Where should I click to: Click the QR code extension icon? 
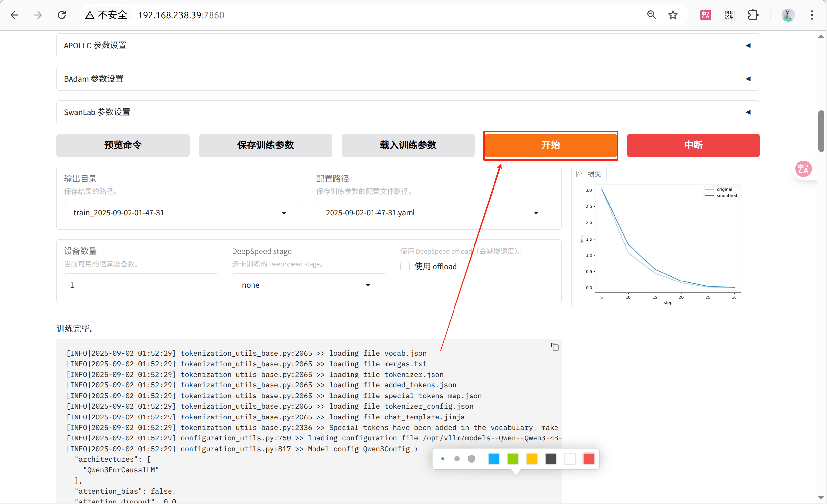[x=729, y=15]
